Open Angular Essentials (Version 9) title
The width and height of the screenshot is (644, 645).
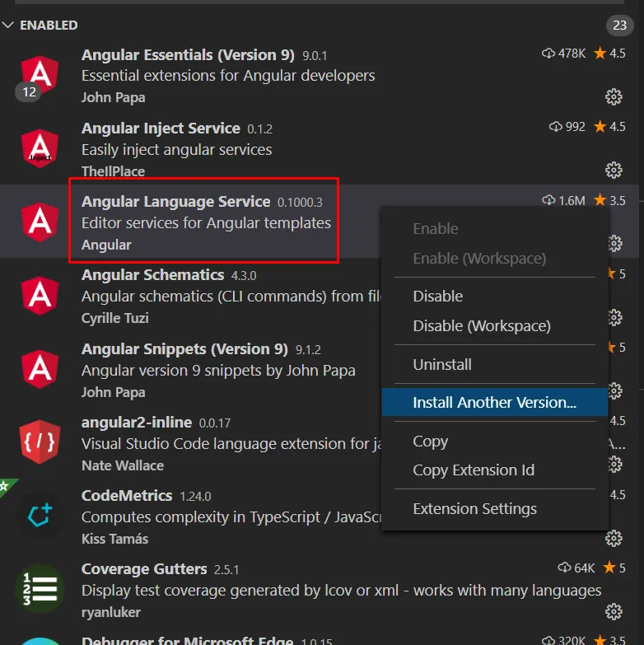188,54
